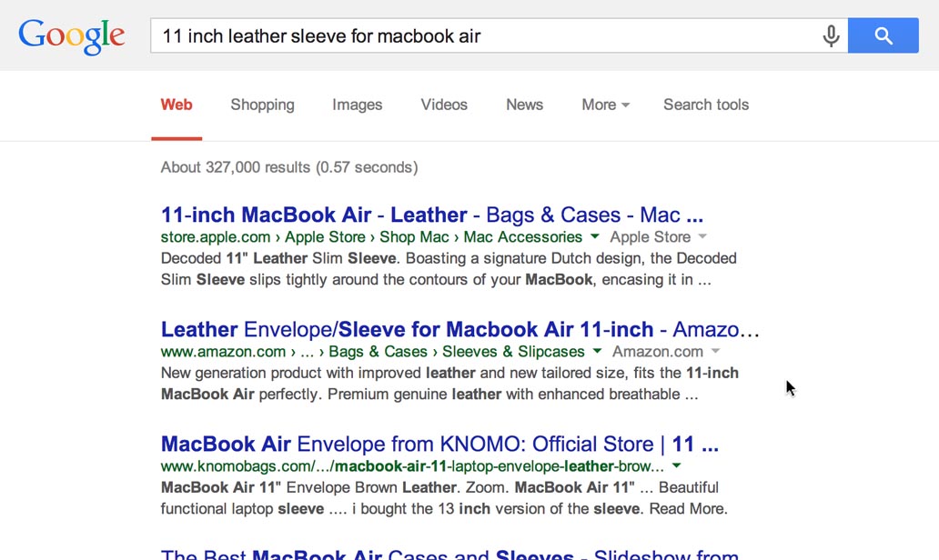This screenshot has width=939, height=560.
Task: Expand green arrow after store.apple.com URL
Action: point(595,236)
